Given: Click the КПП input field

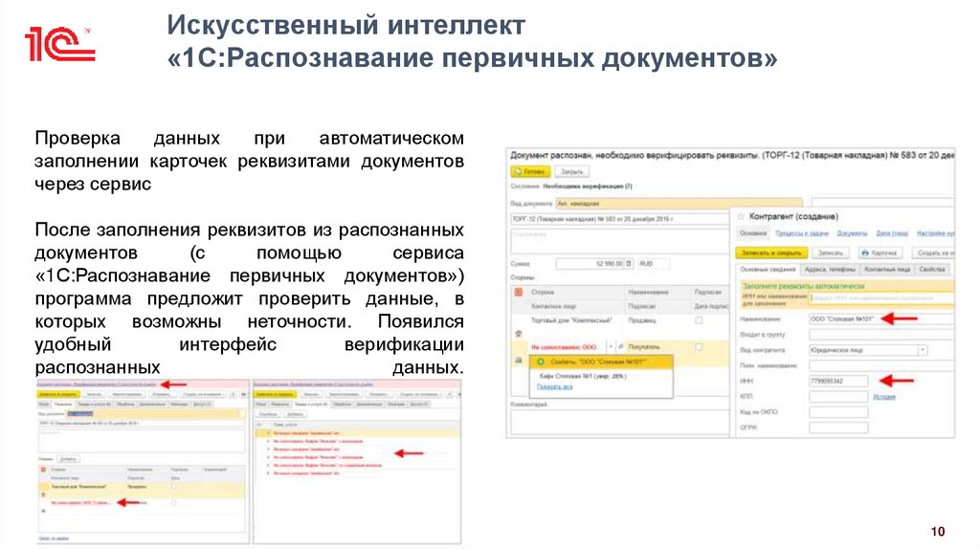Looking at the screenshot, I should coord(838,397).
